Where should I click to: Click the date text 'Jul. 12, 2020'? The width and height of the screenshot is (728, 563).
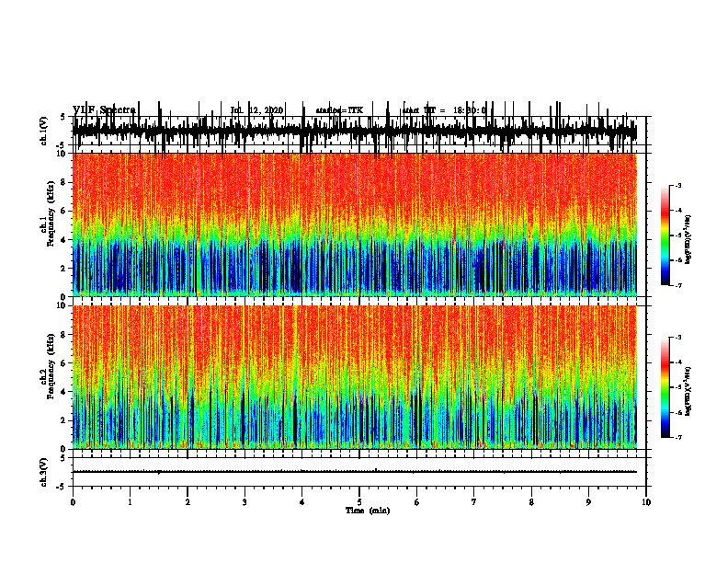click(256, 110)
